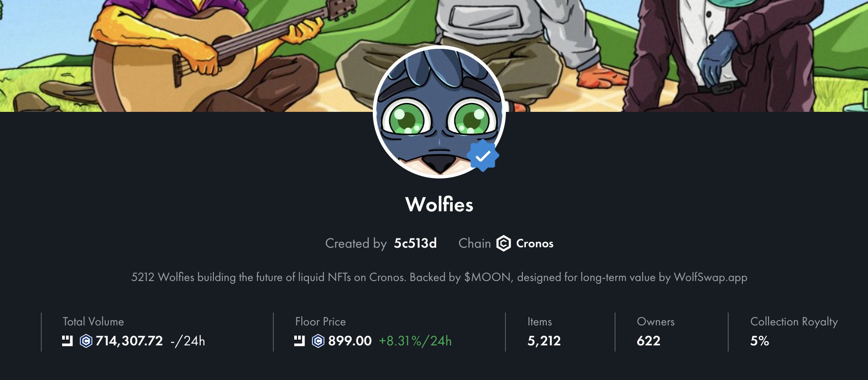Screen dimensions: 868x380
Task: Open creator address 5c513d
Action: [415, 243]
